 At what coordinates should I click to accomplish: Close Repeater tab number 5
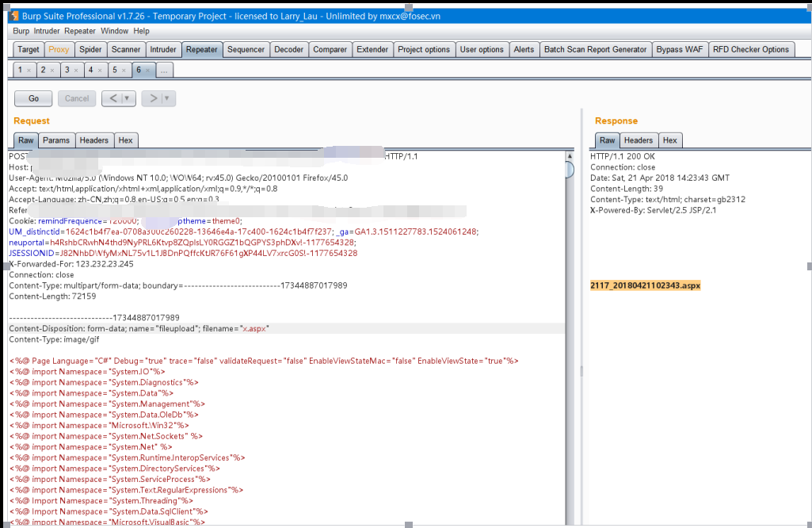[124, 70]
